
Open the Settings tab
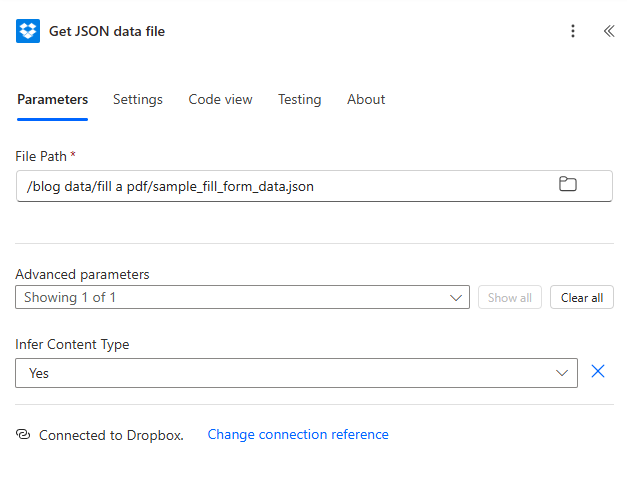(138, 100)
